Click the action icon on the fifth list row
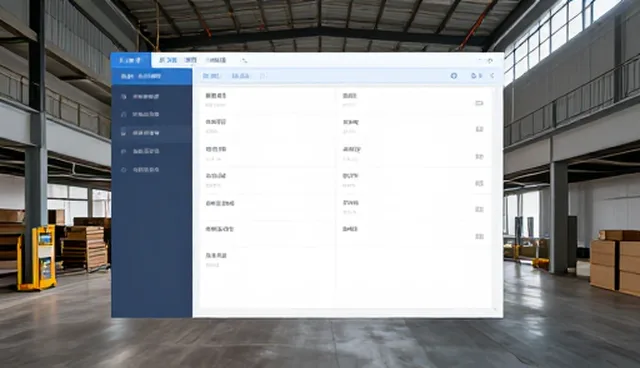This screenshot has width=640, height=368. (x=479, y=209)
